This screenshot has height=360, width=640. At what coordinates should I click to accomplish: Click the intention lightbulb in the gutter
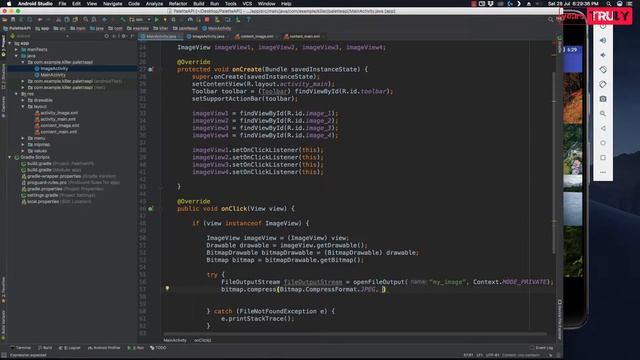167,289
